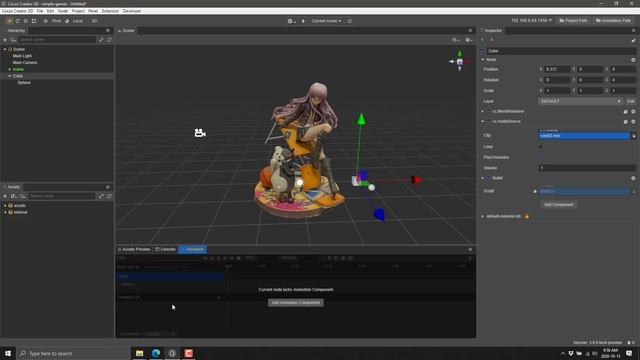640x360 pixels.
Task: Open the scene view settings gear
Action: [x=469, y=40]
